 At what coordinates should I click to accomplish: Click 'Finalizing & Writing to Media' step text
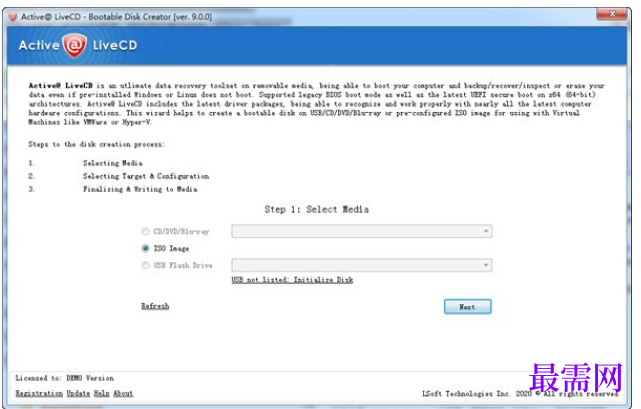tap(140, 189)
